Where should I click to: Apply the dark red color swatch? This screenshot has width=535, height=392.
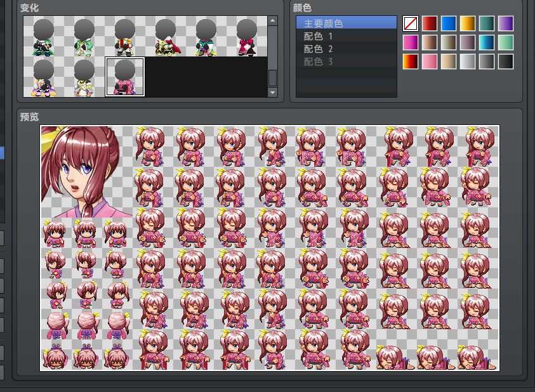pos(430,23)
